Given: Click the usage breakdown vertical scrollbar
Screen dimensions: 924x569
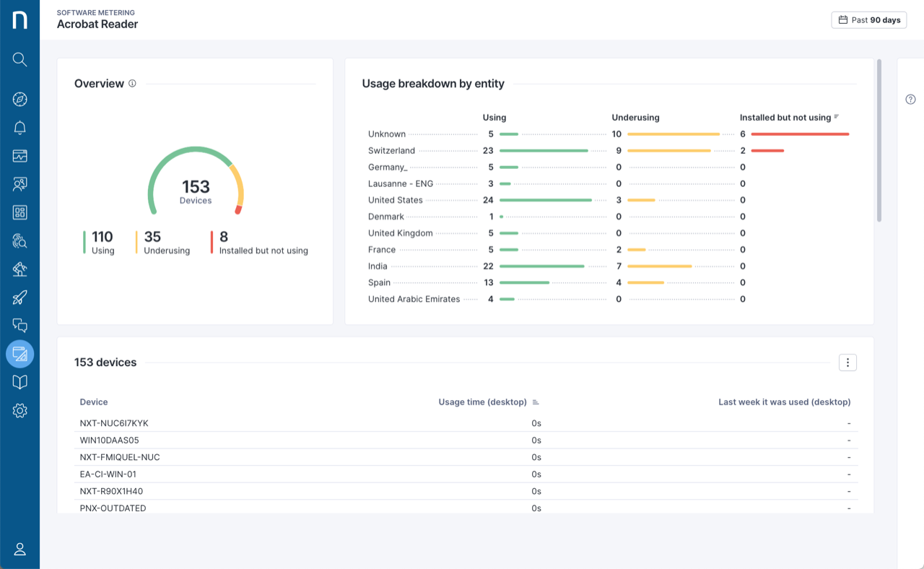Looking at the screenshot, I should tap(879, 141).
